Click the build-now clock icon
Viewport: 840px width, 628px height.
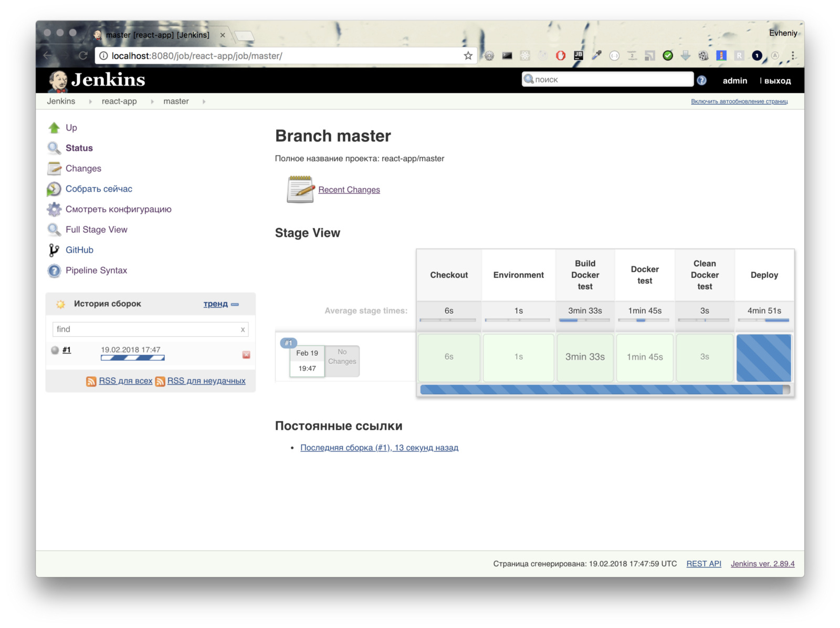click(54, 189)
